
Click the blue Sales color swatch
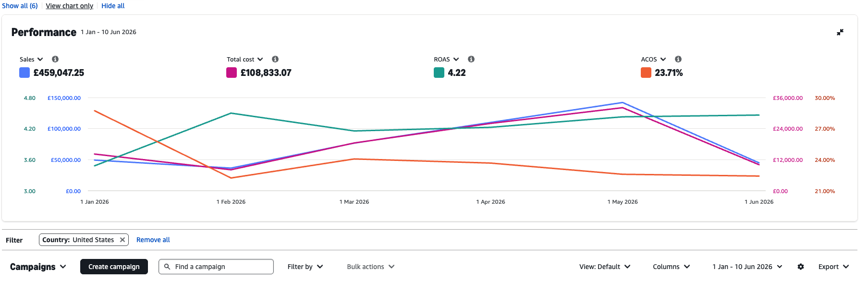pos(24,73)
